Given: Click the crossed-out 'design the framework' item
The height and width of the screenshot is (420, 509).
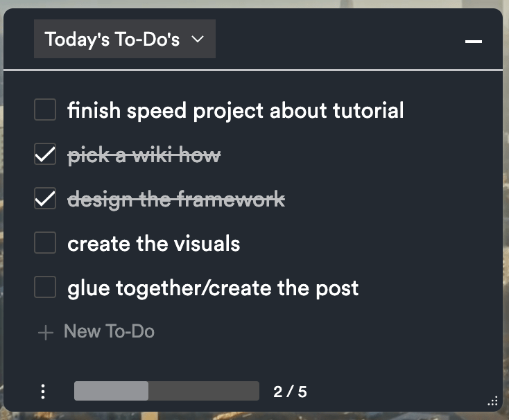Looking at the screenshot, I should (x=176, y=200).
